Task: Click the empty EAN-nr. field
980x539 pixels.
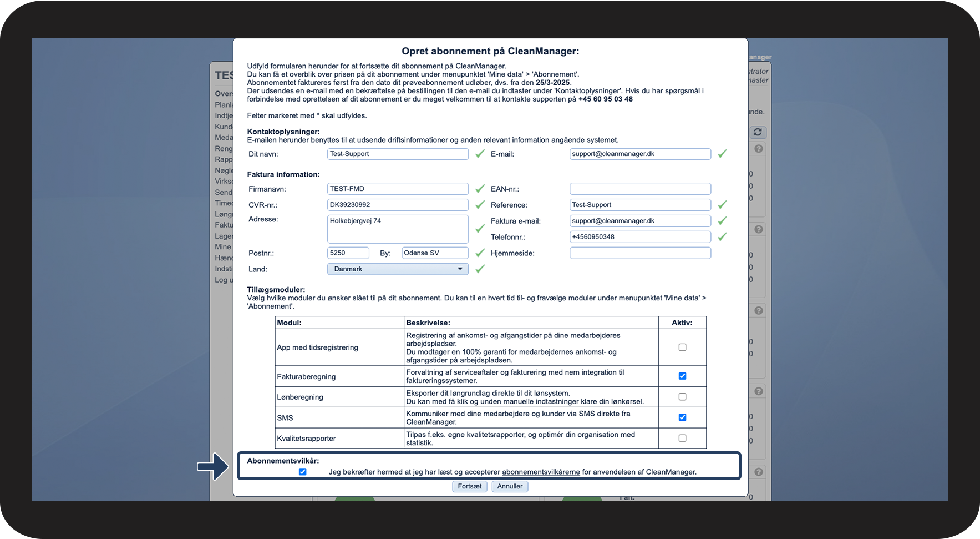Action: pos(640,189)
